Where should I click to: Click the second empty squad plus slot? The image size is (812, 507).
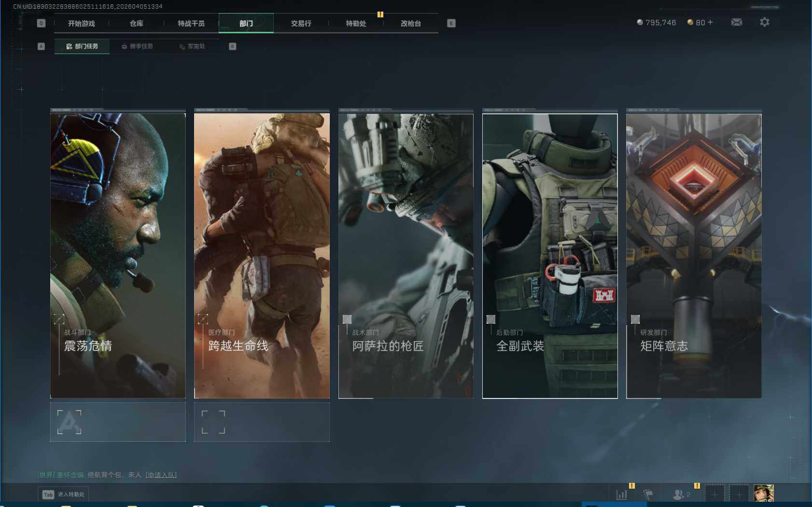pyautogui.click(x=739, y=494)
